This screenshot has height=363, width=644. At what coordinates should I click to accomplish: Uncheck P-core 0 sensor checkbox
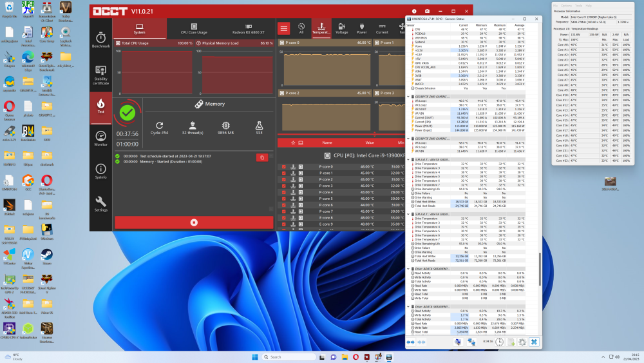pyautogui.click(x=284, y=167)
